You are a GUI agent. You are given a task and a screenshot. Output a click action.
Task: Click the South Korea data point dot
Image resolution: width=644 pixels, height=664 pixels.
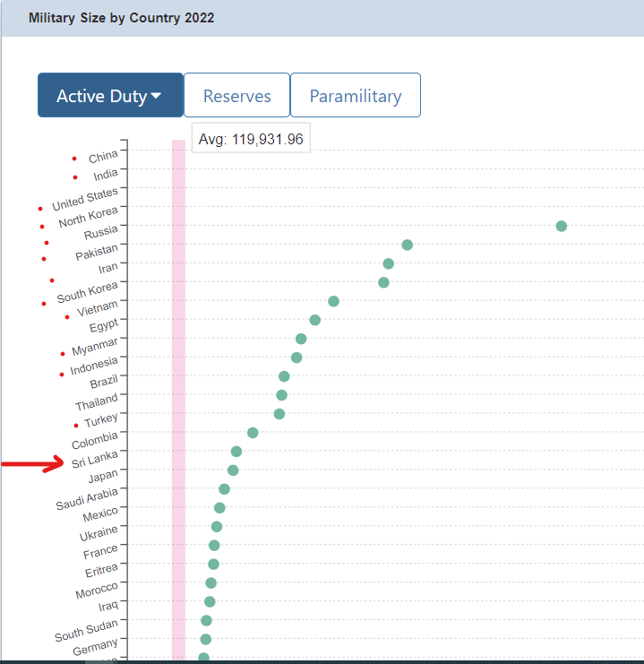click(383, 282)
